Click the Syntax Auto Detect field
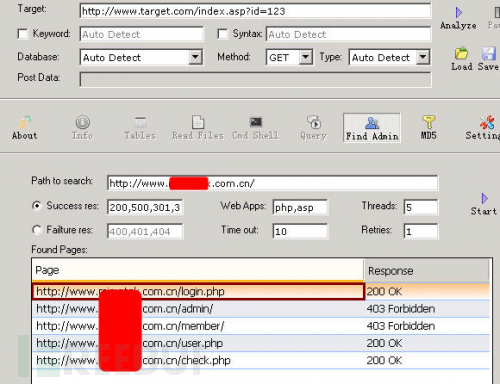This screenshot has height=384, width=500. point(348,34)
